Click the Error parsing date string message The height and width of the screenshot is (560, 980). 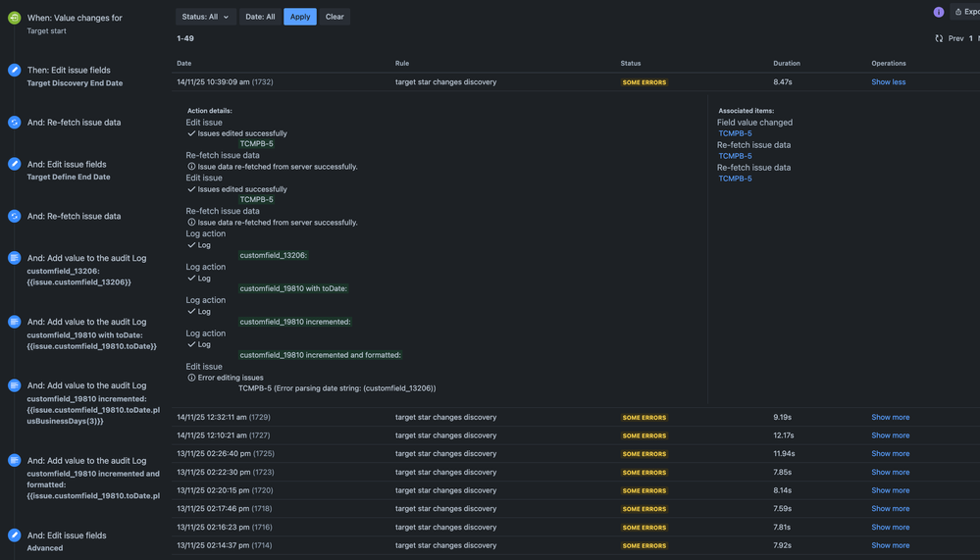[336, 388]
